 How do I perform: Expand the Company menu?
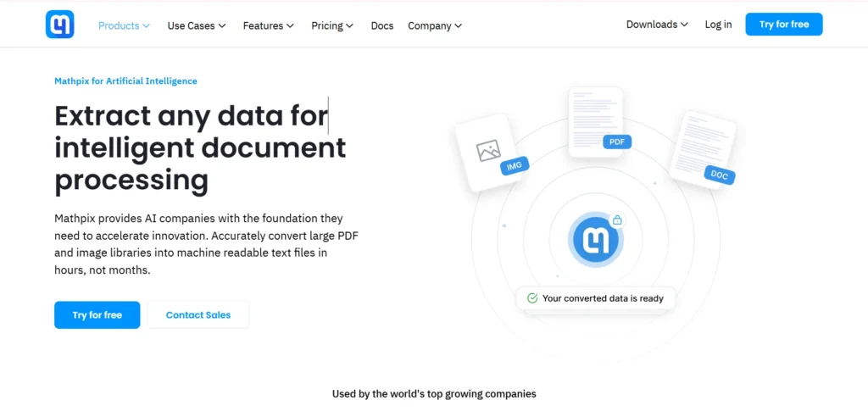[435, 25]
